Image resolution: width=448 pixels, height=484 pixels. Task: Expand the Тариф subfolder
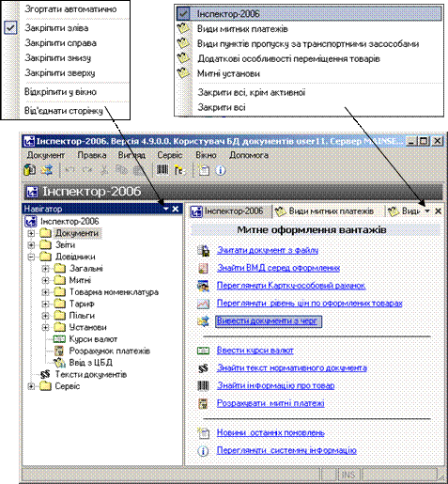point(45,304)
